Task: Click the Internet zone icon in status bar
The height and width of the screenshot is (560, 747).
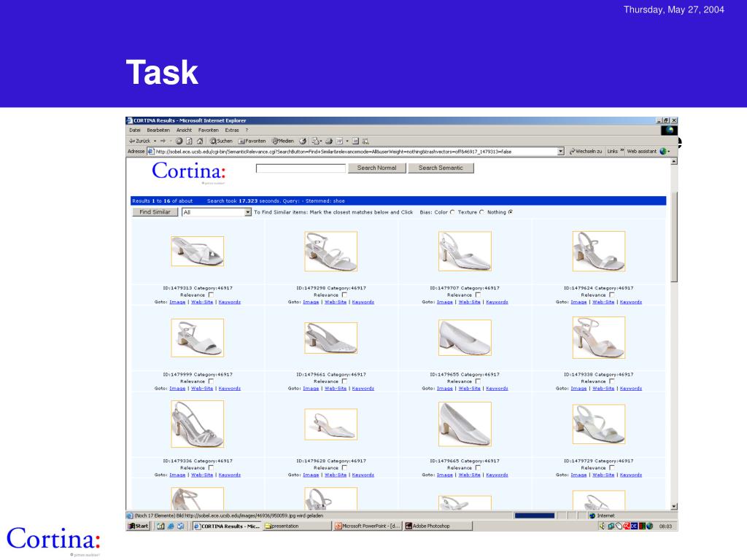Action: coord(592,516)
